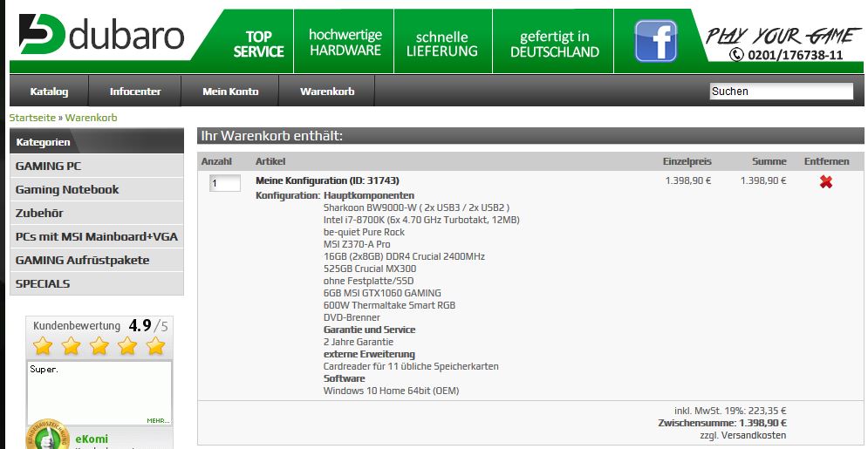This screenshot has height=449, width=868.
Task: Click the Entfernen column header
Action: [x=826, y=161]
